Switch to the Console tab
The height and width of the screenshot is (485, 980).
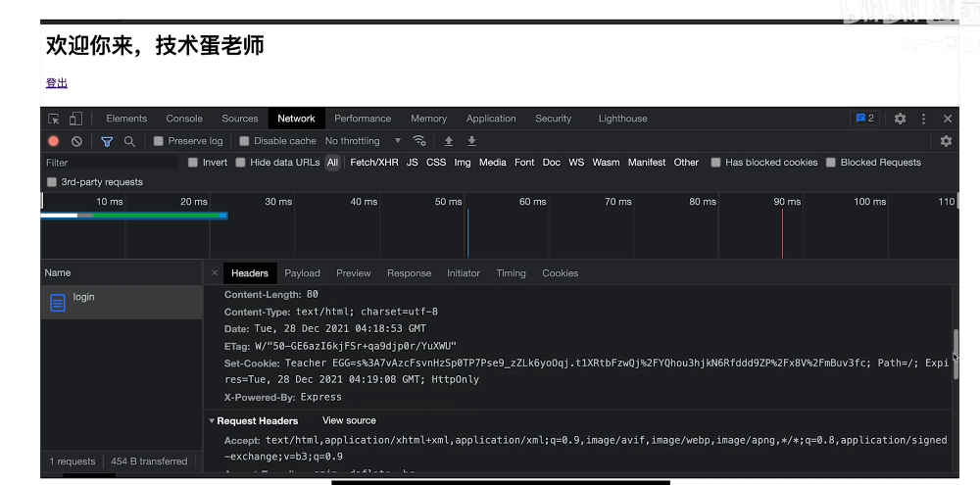pos(184,119)
